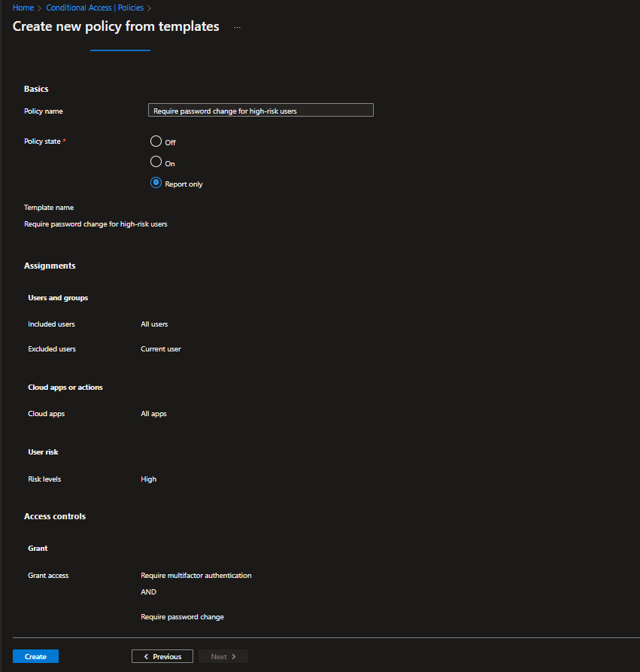The width and height of the screenshot is (640, 672).
Task: Click left arrow icon in Previous button
Action: tap(146, 656)
